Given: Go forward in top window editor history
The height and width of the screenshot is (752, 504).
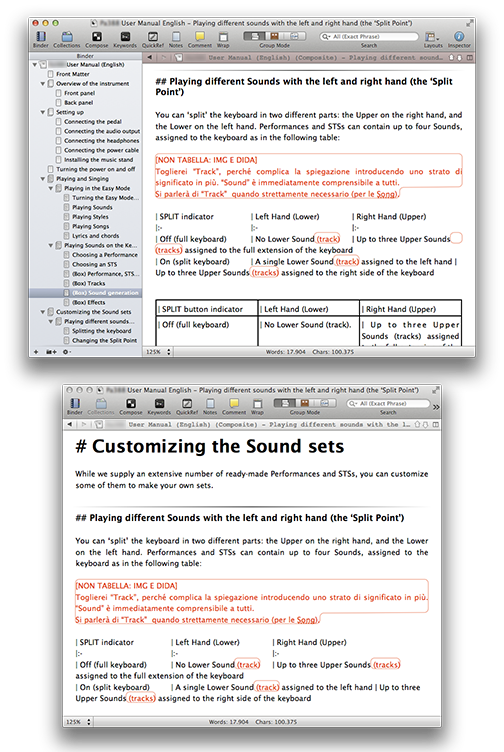Looking at the screenshot, I should 163,58.
